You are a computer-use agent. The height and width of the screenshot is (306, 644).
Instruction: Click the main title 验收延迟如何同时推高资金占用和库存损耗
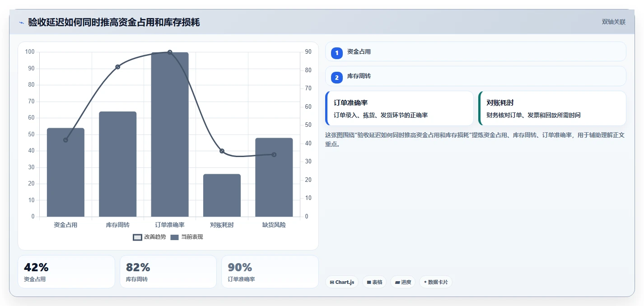[x=114, y=22]
